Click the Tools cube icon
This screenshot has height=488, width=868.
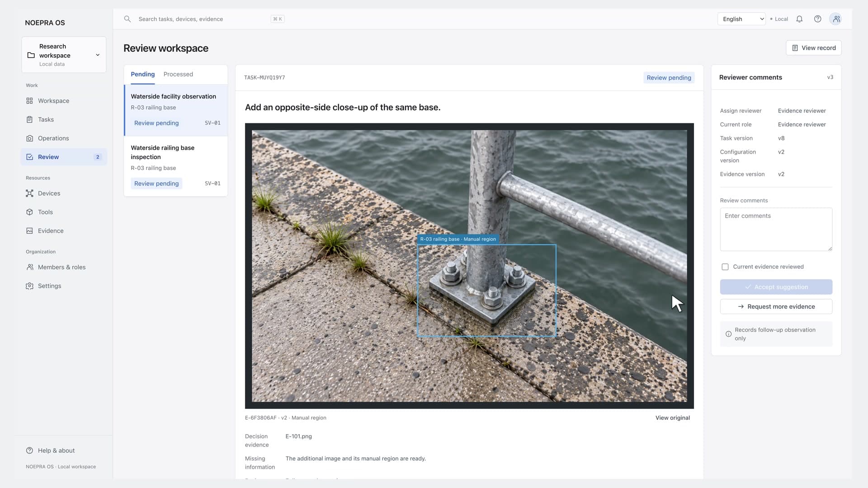coord(29,212)
